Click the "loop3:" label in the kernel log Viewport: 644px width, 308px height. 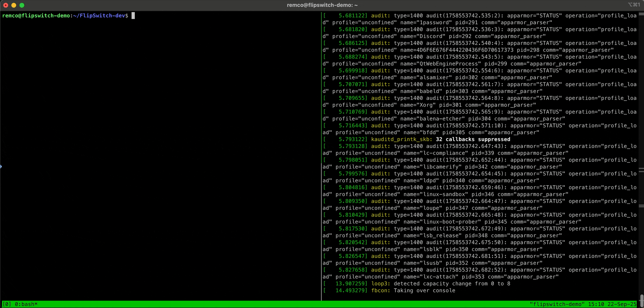(381, 284)
